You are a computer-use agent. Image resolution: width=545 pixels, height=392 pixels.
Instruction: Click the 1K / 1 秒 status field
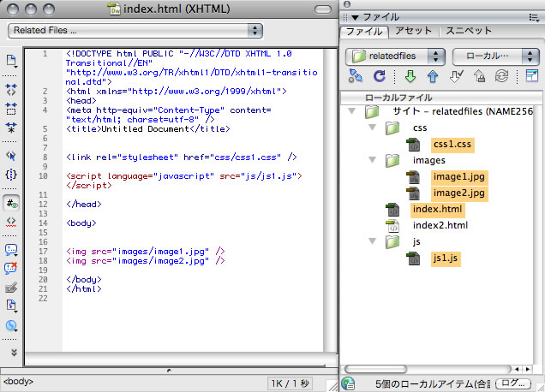(x=290, y=383)
